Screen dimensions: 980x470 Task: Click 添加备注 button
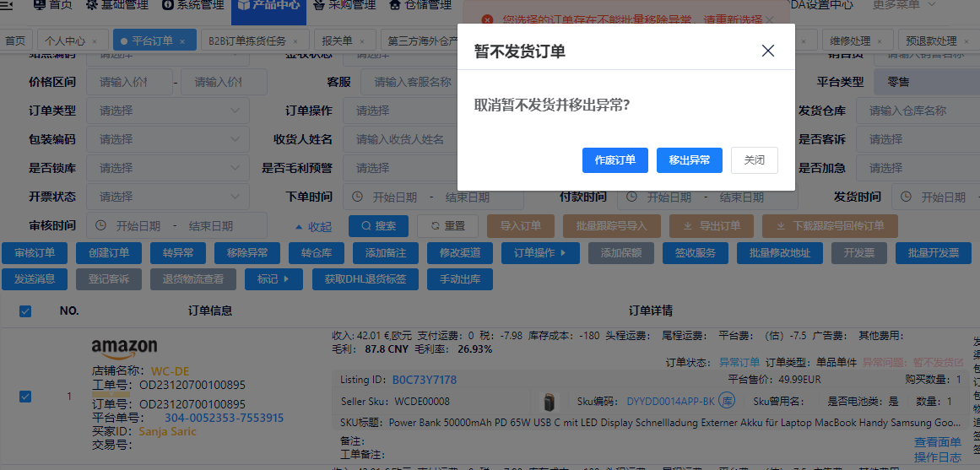[386, 253]
